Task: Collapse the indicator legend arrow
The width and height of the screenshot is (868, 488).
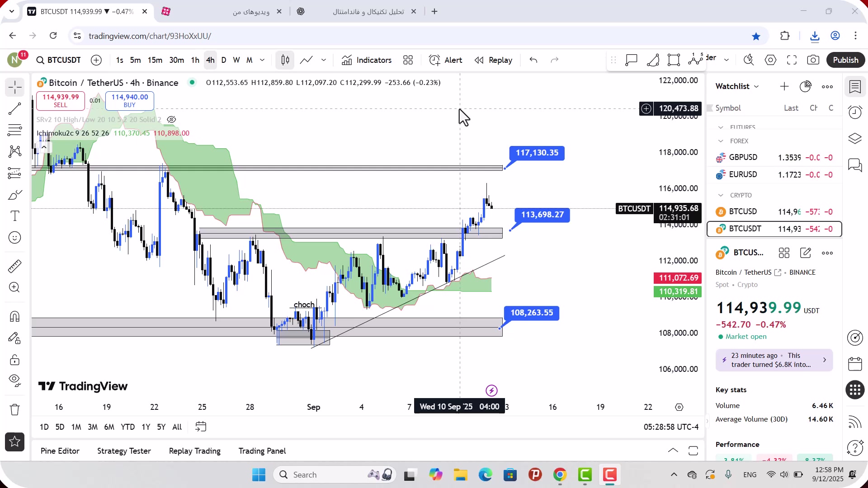Action: pos(44,147)
